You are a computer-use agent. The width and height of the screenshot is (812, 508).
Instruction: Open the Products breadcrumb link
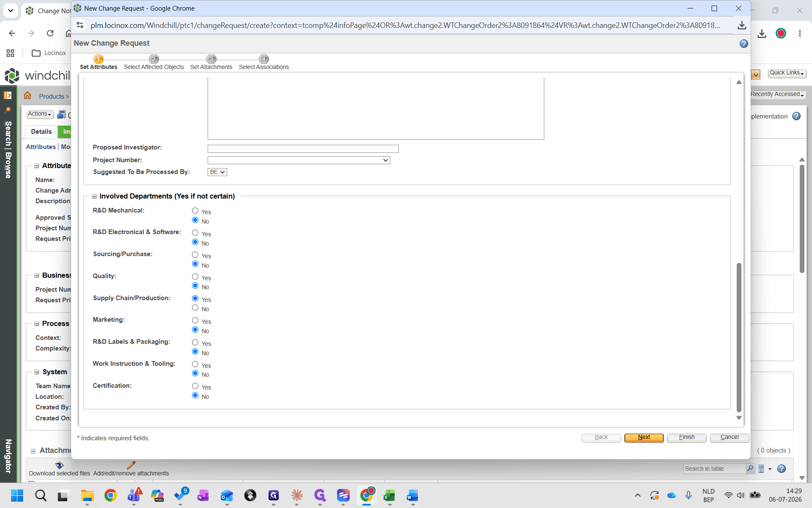point(52,97)
